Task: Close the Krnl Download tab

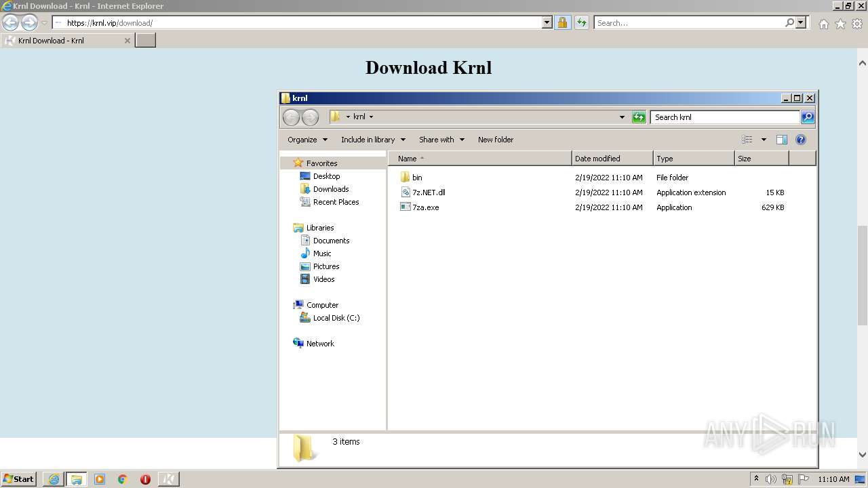Action: point(127,41)
